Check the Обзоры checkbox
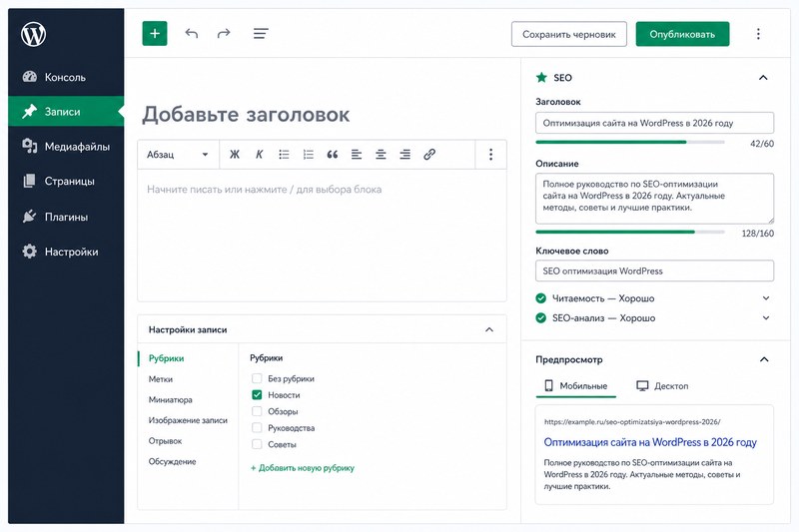The image size is (799, 532). pos(257,411)
